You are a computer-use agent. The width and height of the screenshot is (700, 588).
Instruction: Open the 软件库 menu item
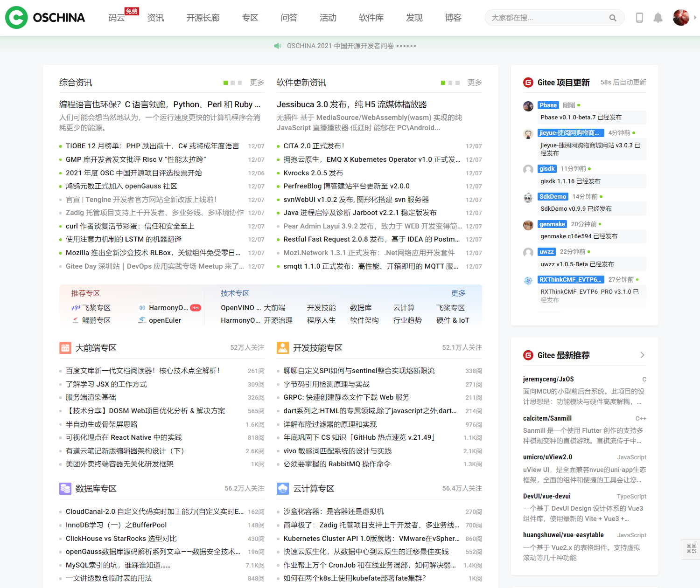click(371, 18)
